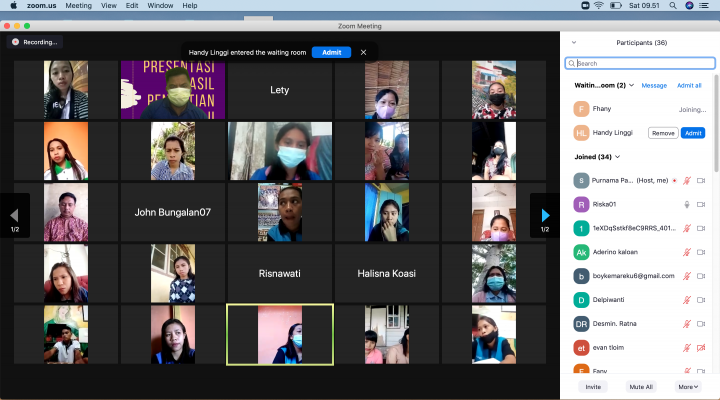The height and width of the screenshot is (400, 720).
Task: Toggle 1eXDqSstkf8eC9RRS microphone icon
Action: point(687,228)
